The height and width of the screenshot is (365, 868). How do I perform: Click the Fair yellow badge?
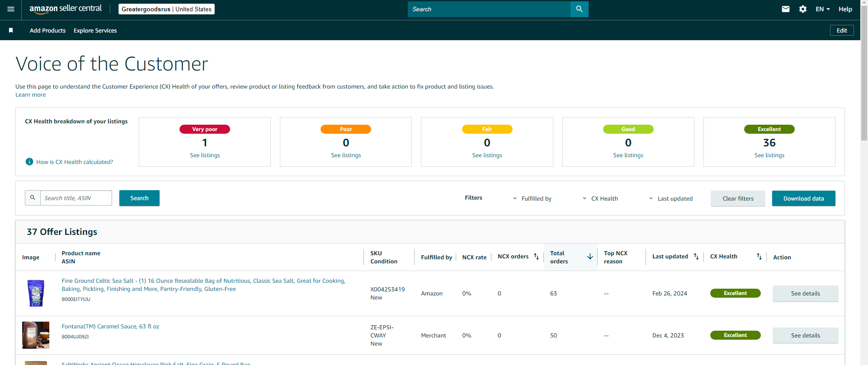487,129
